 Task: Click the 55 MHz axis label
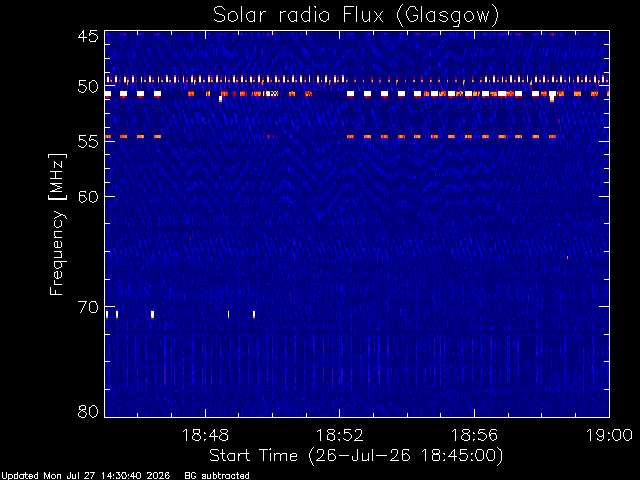88,142
